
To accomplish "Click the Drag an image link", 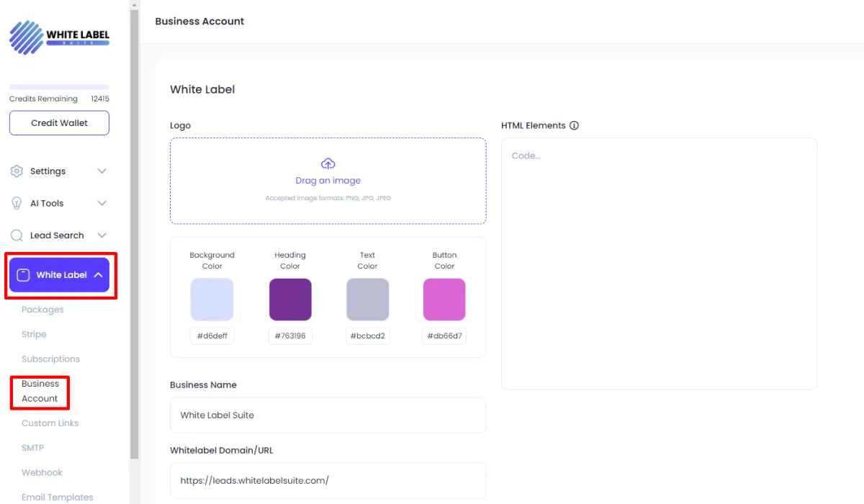I will click(x=328, y=181).
